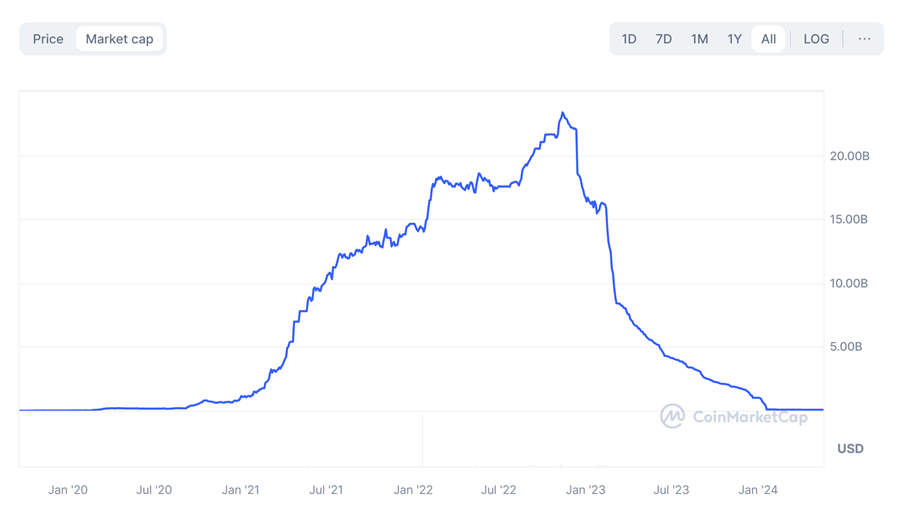This screenshot has height=510, width=900.
Task: Show the 1Y time range
Action: 734,39
